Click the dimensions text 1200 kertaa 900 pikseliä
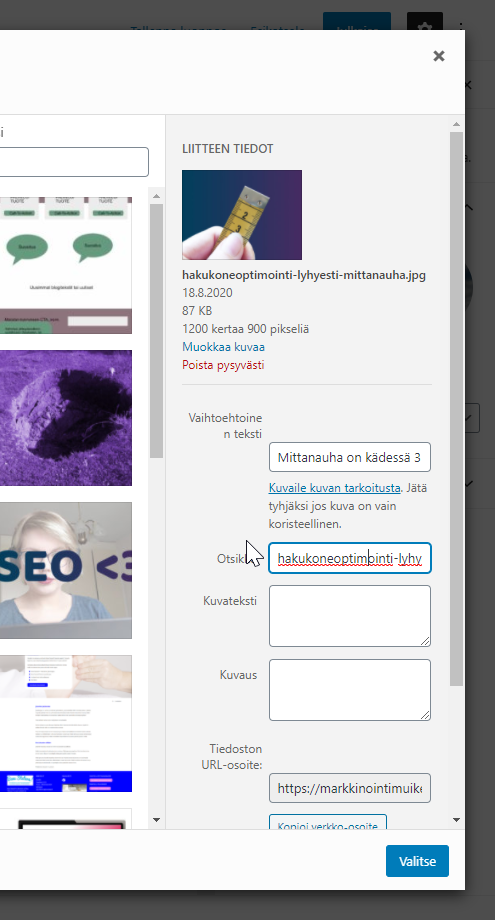 [x=246, y=329]
